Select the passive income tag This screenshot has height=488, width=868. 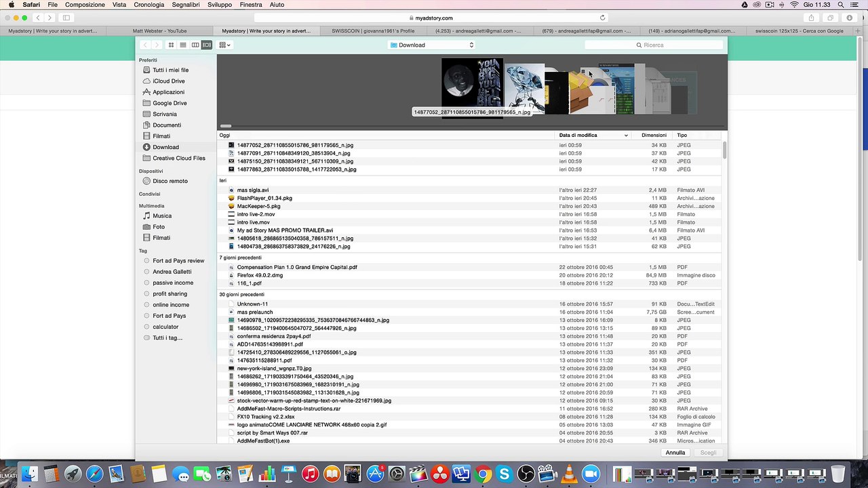tap(173, 283)
